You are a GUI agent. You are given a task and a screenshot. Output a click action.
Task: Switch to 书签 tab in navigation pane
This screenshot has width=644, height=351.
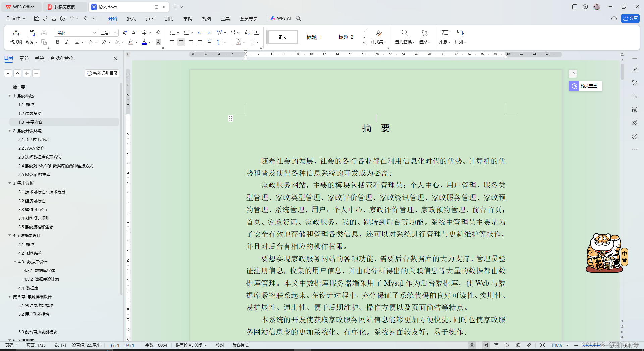(40, 58)
